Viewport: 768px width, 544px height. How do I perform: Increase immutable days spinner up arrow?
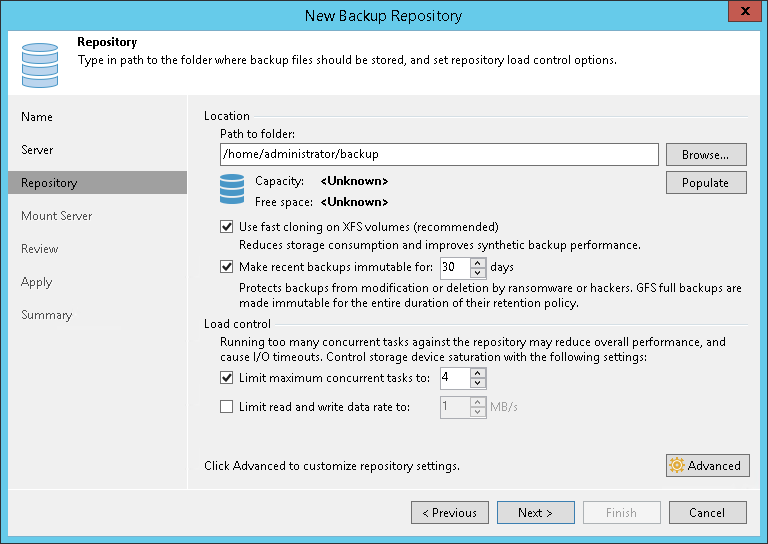click(478, 262)
